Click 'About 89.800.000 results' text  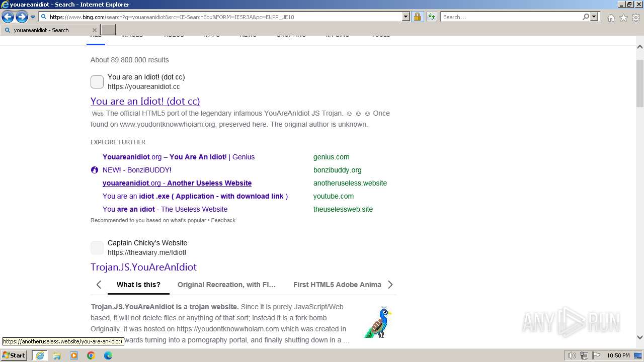[x=130, y=60]
